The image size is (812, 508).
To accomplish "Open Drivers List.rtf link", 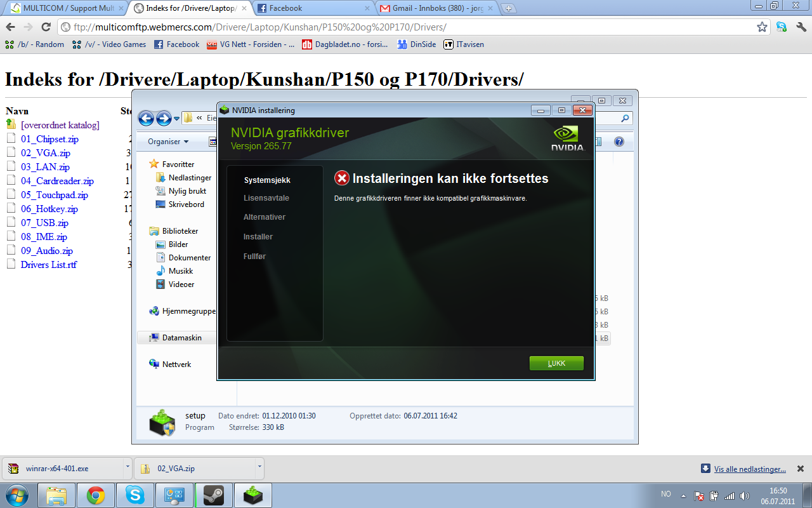I will click(48, 265).
